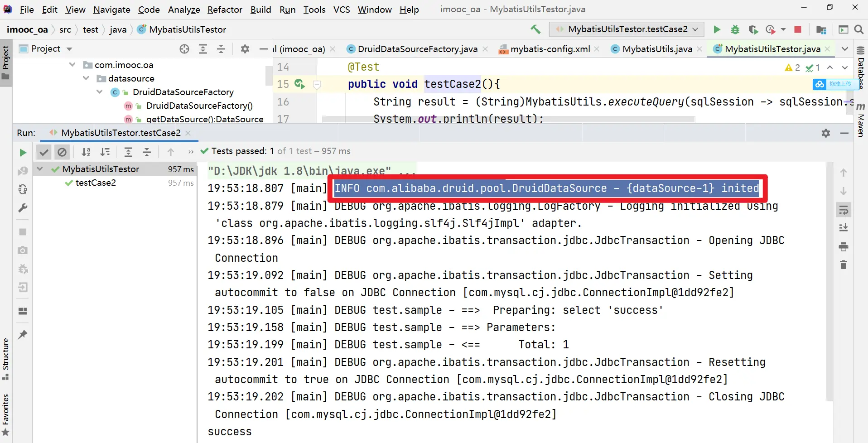This screenshot has height=443, width=868.
Task: Click the Build hammer icon
Action: point(535,29)
